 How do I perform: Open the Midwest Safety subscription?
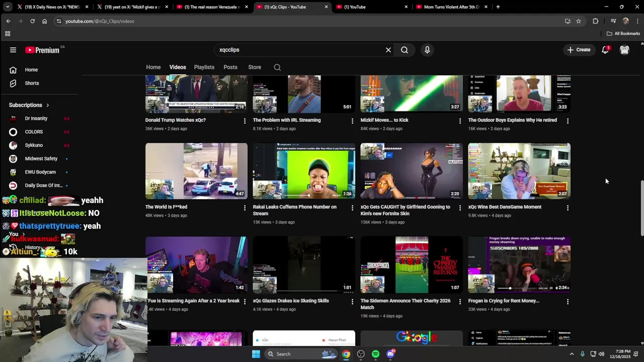pyautogui.click(x=40, y=159)
